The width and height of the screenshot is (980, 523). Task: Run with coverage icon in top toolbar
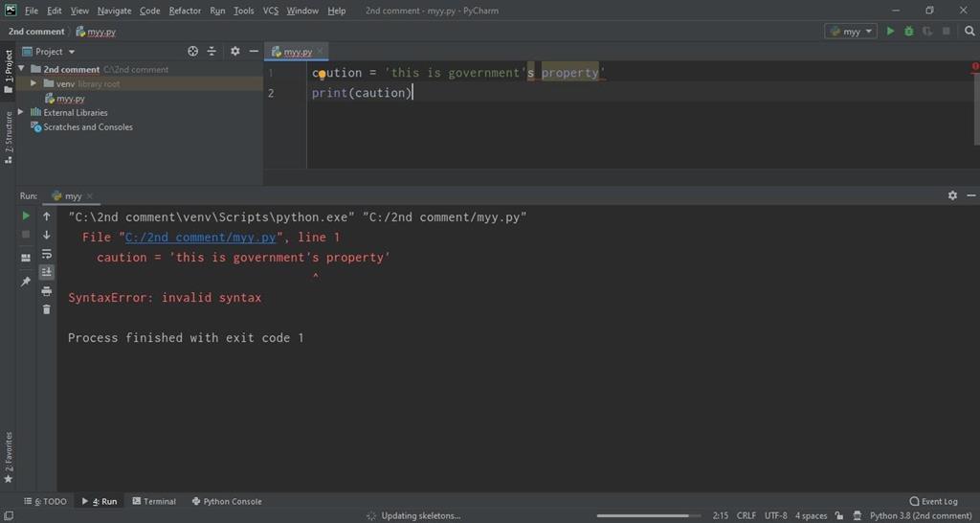(x=927, y=31)
